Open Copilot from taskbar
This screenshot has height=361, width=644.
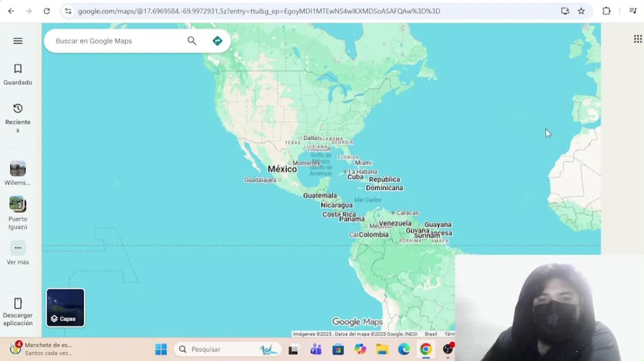[360, 349]
